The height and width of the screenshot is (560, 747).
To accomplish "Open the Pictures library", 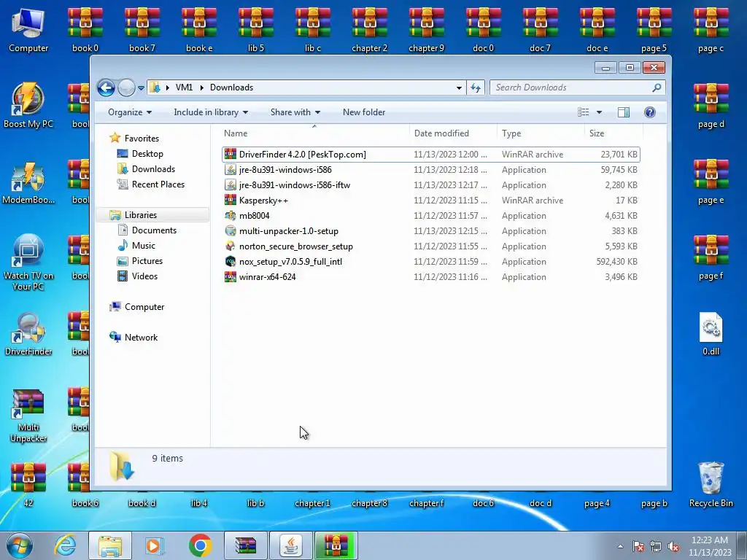I will point(147,261).
